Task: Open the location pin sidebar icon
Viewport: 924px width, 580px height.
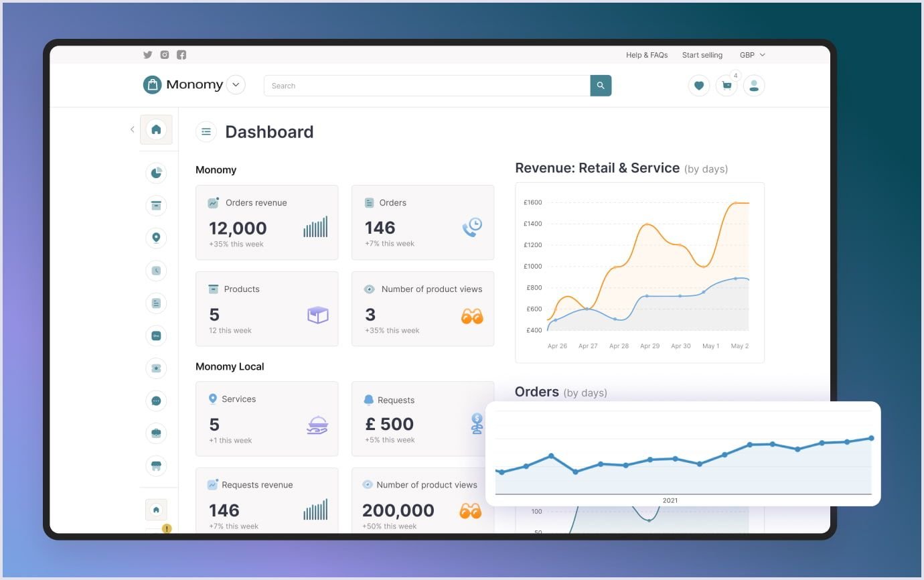Action: (156, 238)
